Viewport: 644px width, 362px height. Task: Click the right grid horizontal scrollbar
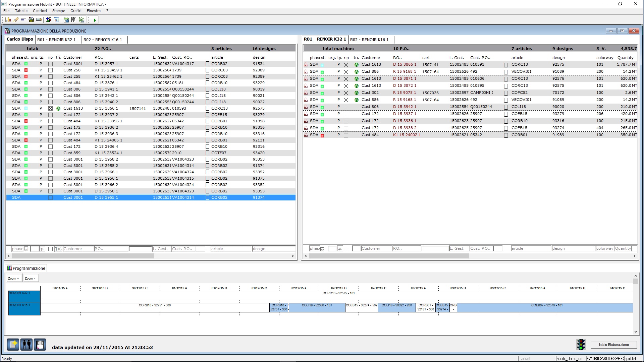[388, 256]
